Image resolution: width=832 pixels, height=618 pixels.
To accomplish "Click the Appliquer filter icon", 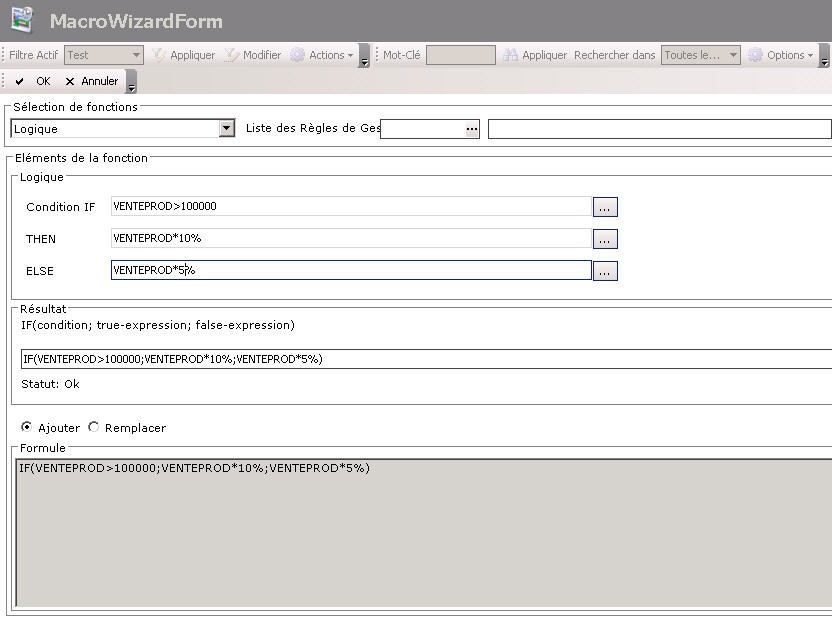I will [x=159, y=55].
